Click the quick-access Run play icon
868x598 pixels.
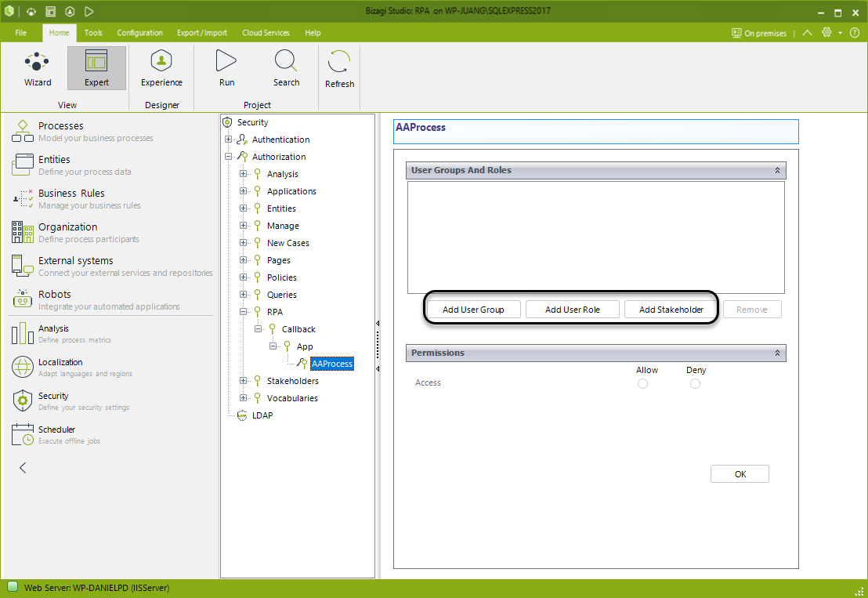click(89, 11)
